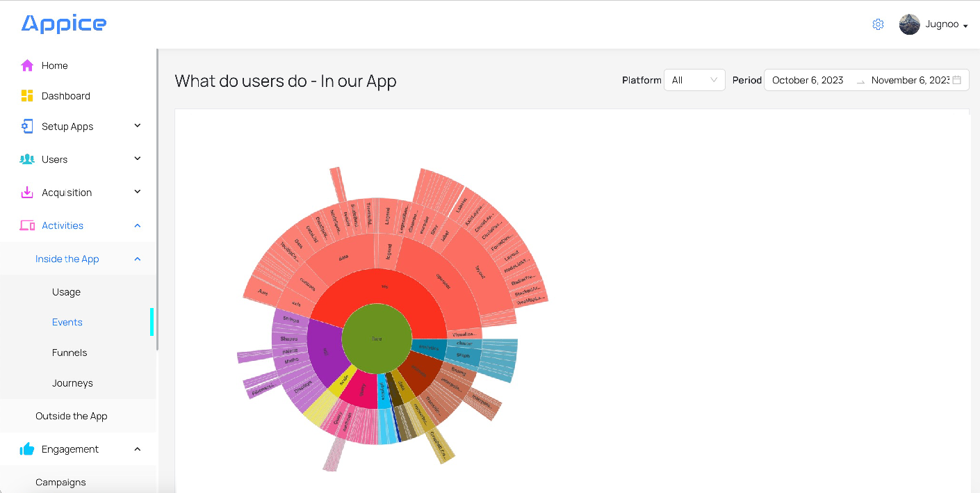
Task: Click the pink query ring segment
Action: 363,390
